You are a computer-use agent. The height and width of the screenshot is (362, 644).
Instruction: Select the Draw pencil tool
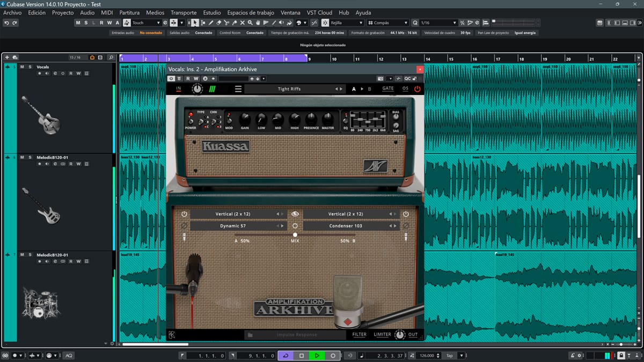click(211, 23)
